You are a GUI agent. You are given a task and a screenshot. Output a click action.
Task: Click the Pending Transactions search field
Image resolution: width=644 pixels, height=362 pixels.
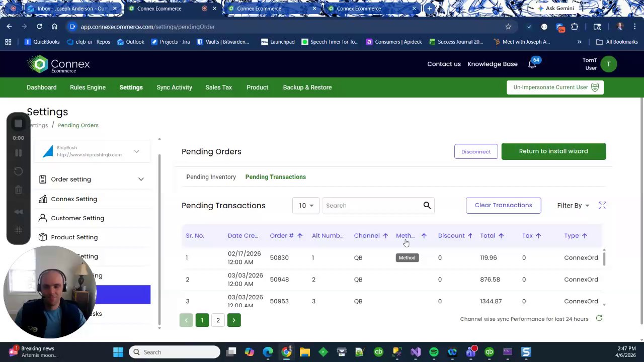click(x=373, y=206)
